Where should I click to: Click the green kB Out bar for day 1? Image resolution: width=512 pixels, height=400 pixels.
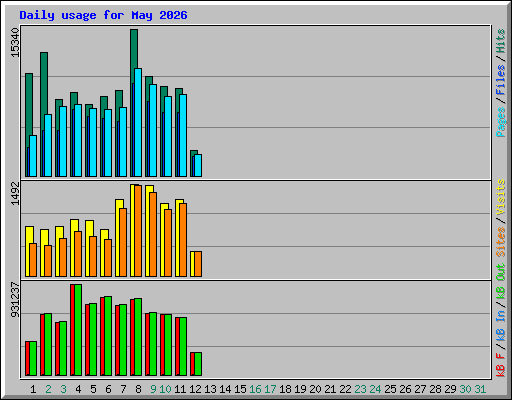pos(33,358)
